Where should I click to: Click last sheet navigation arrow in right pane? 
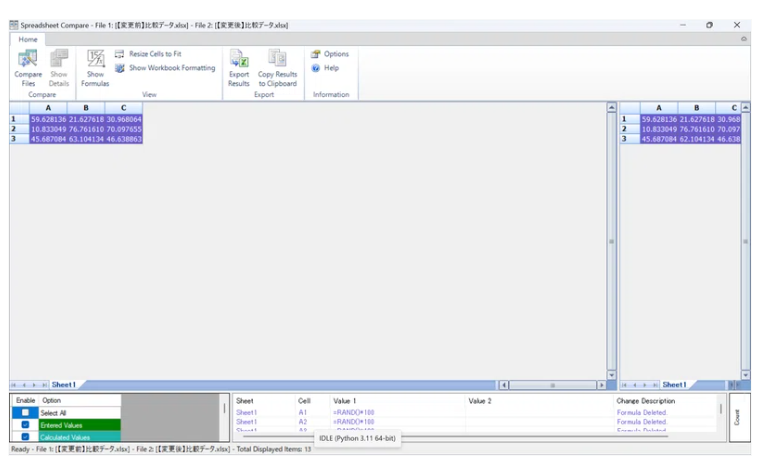pyautogui.click(x=654, y=385)
